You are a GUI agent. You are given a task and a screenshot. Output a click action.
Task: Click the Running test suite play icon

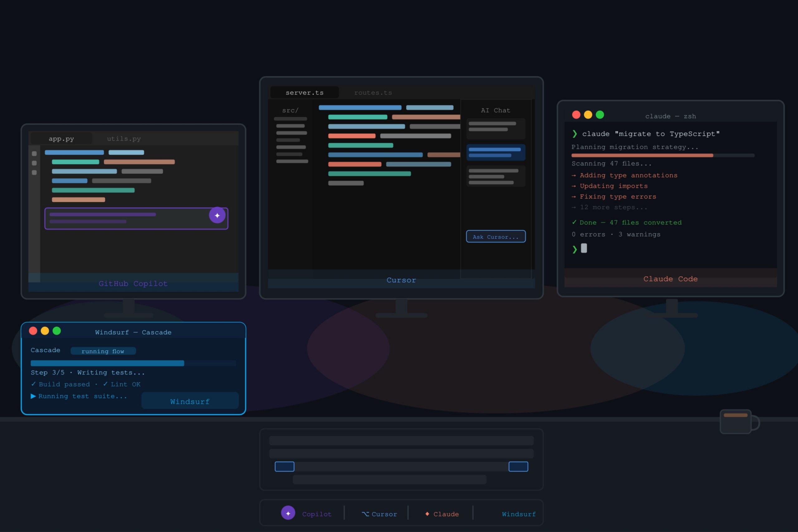(x=33, y=396)
